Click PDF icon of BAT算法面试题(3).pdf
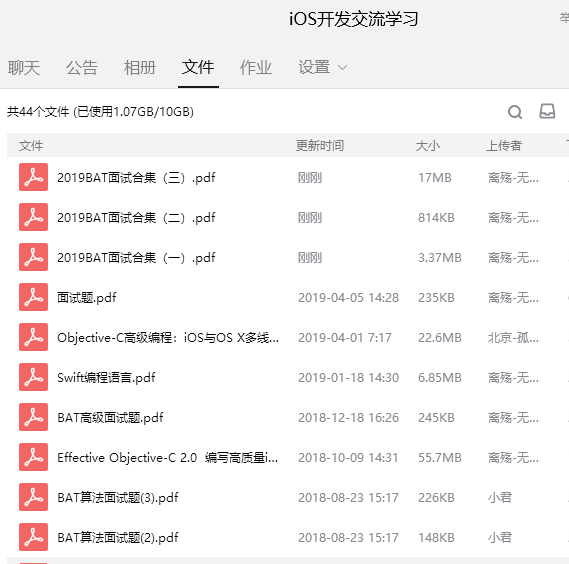Image resolution: width=569 pixels, height=564 pixels. [x=33, y=497]
